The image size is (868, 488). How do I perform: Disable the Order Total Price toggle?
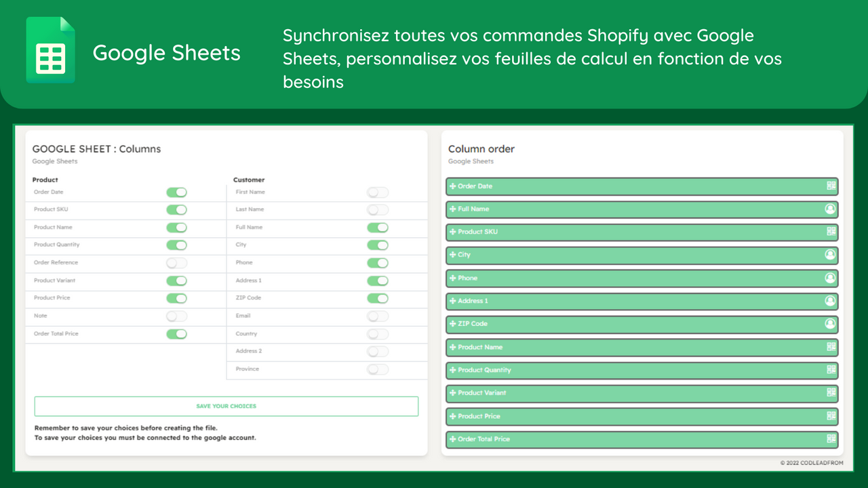tap(176, 334)
